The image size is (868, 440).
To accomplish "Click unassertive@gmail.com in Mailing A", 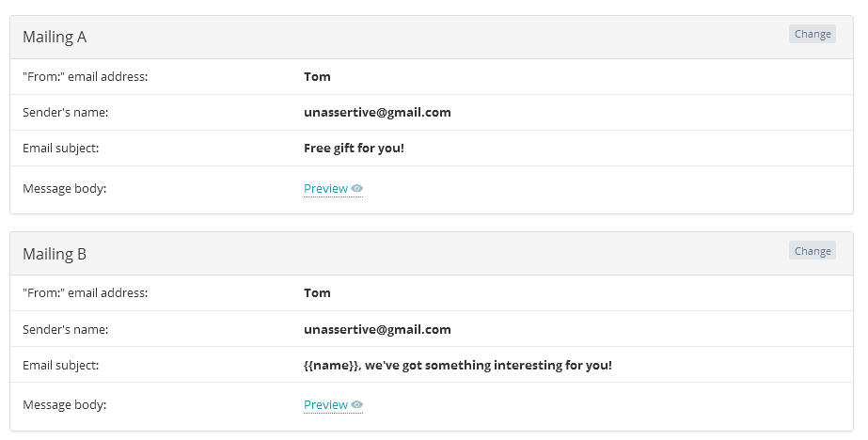I will [x=377, y=113].
